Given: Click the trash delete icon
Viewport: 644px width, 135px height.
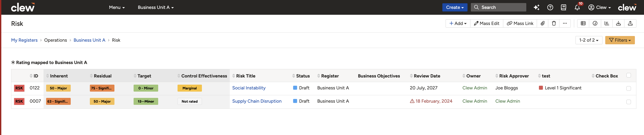Looking at the screenshot, I should (554, 23).
